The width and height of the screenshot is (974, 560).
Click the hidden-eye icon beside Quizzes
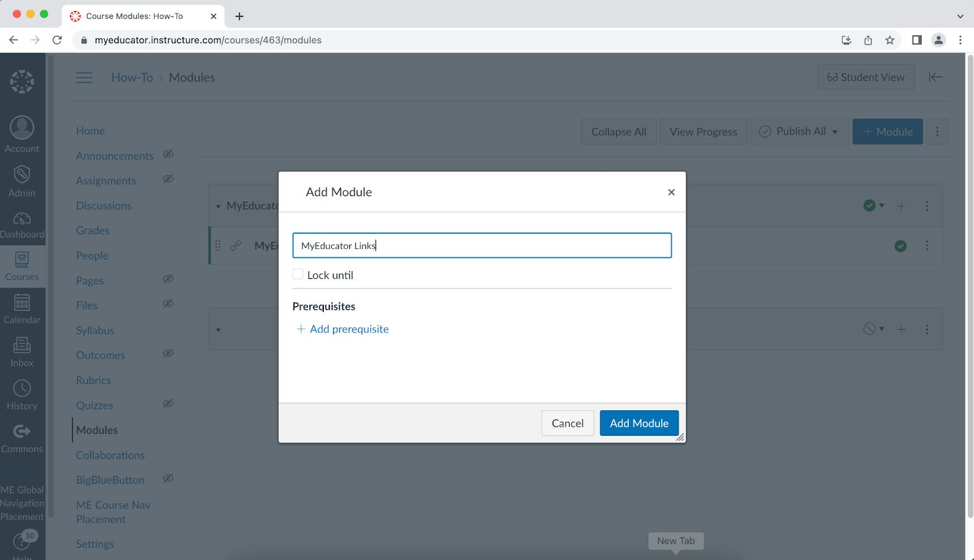tap(168, 404)
